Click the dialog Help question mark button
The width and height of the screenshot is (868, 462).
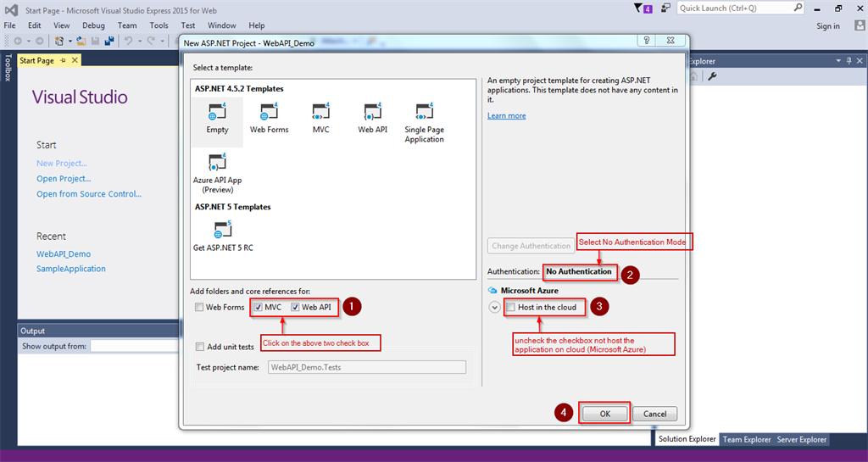point(646,40)
